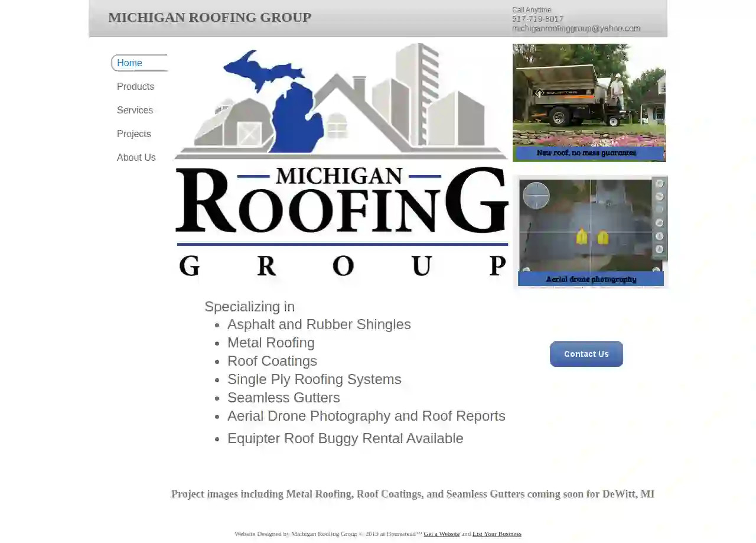Navigate to the Projects page
This screenshot has height=543, width=756.
coord(134,134)
